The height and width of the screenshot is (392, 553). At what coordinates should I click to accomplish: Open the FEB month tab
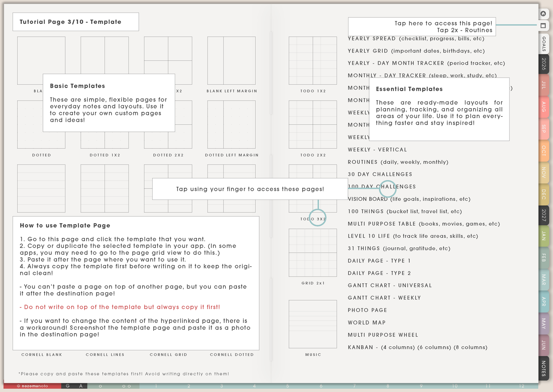tap(544, 258)
